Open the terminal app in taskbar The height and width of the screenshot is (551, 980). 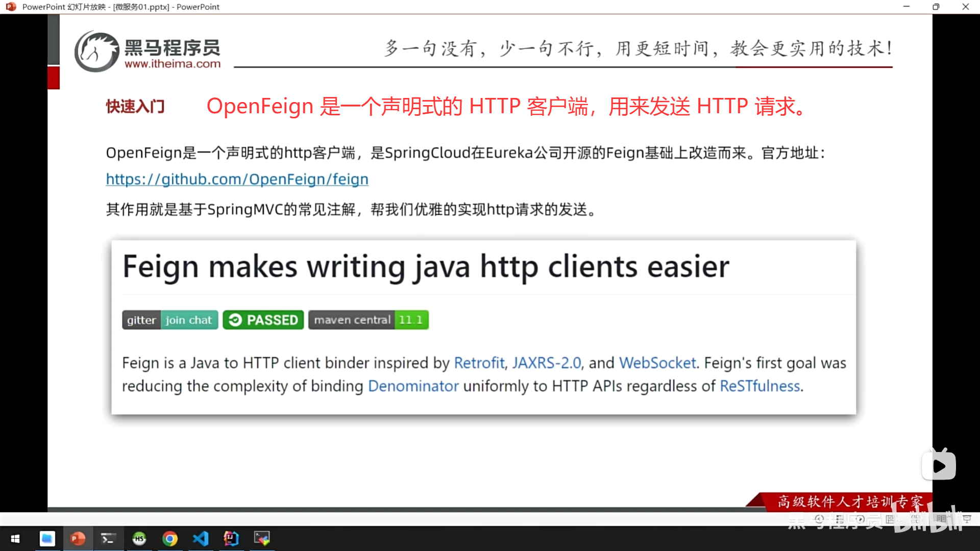[x=108, y=539]
